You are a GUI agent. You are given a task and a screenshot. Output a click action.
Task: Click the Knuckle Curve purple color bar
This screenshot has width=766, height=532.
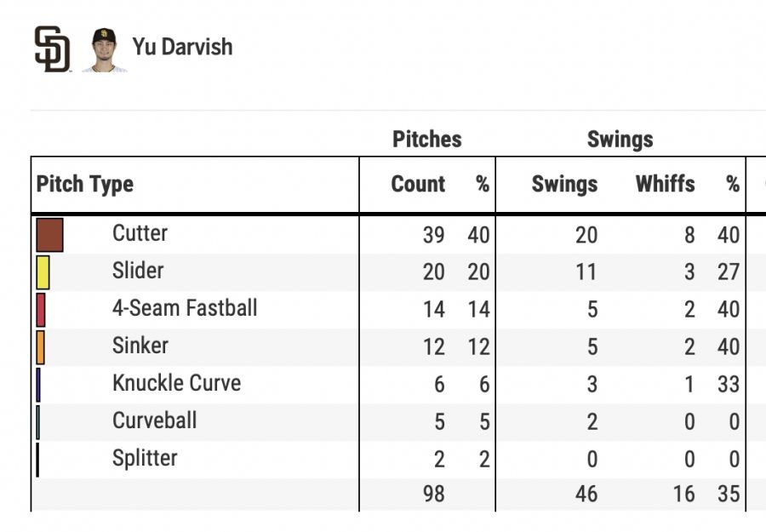(x=38, y=385)
